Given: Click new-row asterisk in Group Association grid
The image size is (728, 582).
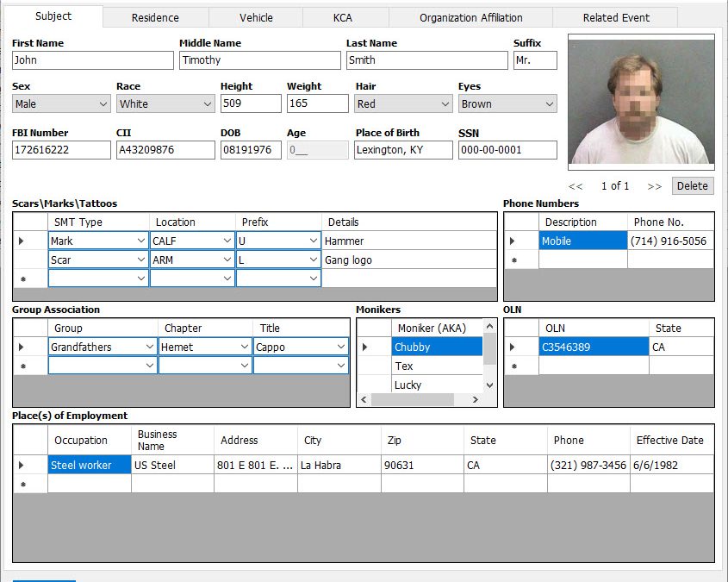Looking at the screenshot, I should (x=22, y=366).
